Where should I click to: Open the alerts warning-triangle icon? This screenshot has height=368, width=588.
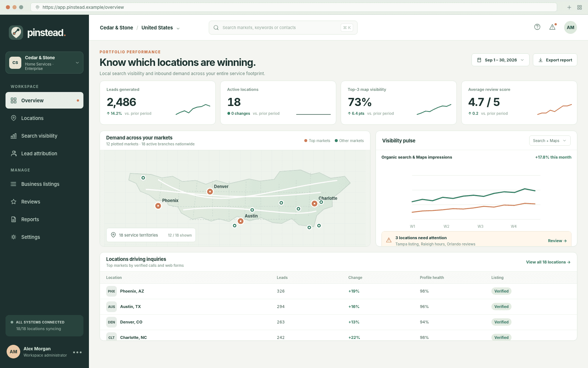coord(552,27)
